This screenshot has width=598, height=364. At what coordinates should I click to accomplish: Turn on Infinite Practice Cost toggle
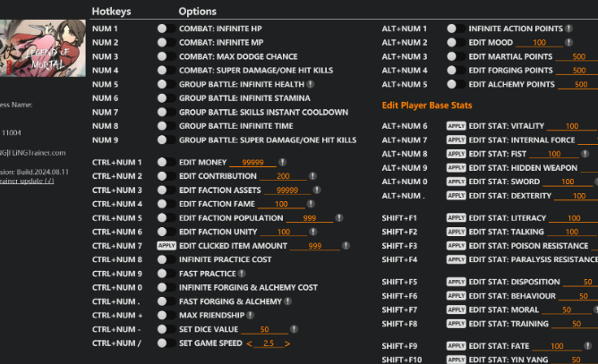pos(162,259)
